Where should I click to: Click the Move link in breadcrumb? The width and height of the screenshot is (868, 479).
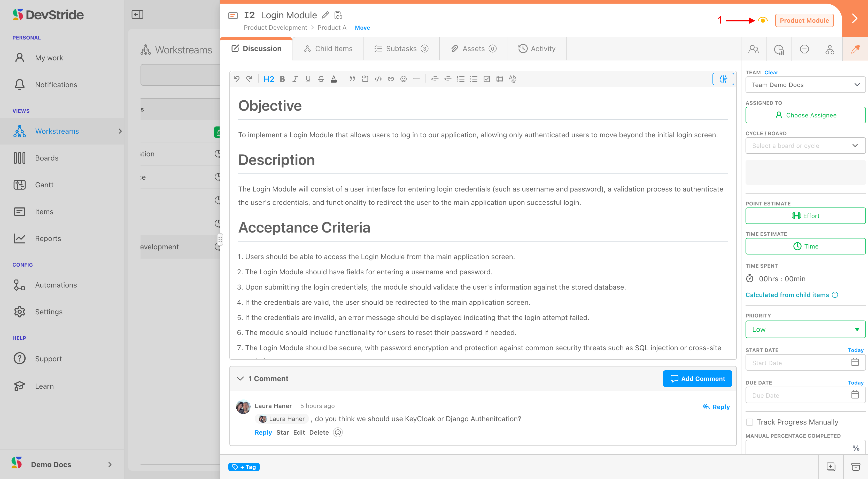pos(362,28)
